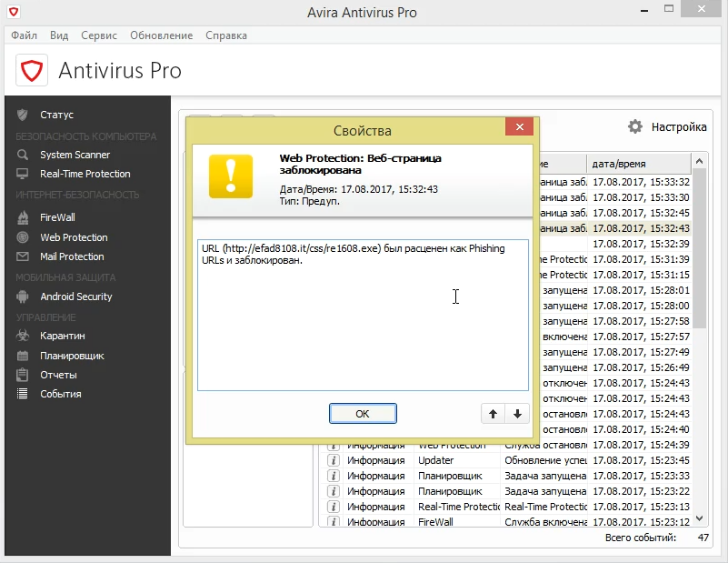Click the Web Protection globe icon
The height and width of the screenshot is (563, 728).
pos(23,237)
